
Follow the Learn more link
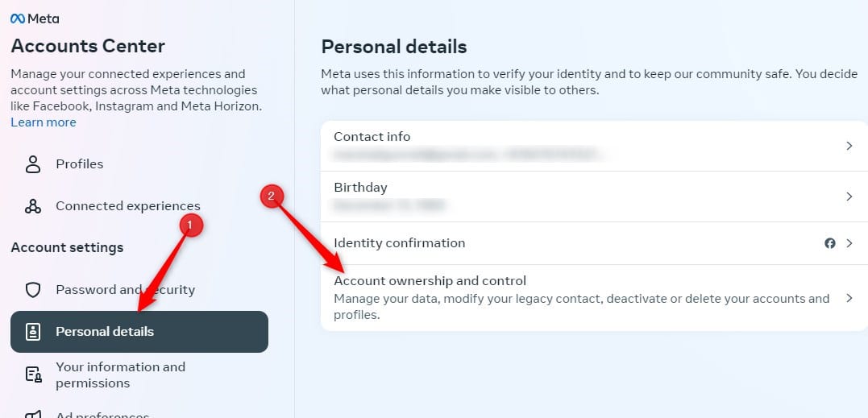[44, 122]
